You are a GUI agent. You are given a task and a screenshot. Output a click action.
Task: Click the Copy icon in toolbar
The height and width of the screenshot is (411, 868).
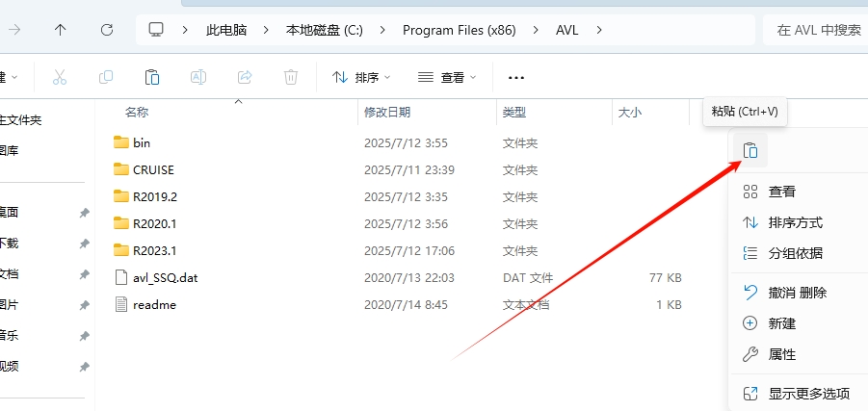[106, 77]
